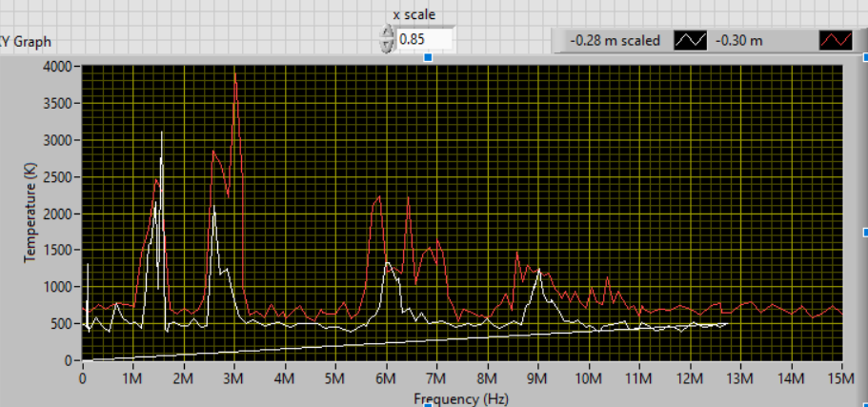Screen dimensions: 868x407
Task: Click the "Frequency (Hz)" x-axis label
Action: point(460,398)
